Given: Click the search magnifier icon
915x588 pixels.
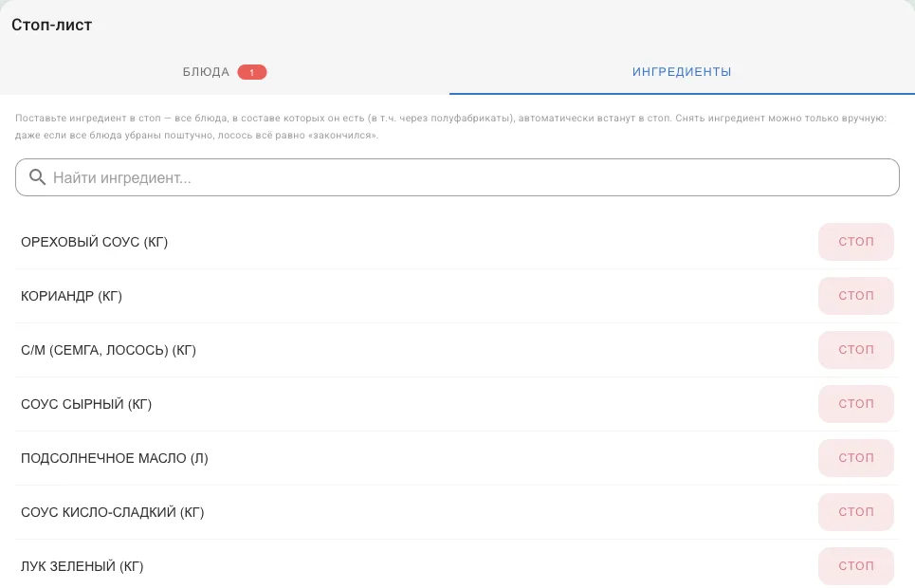Looking at the screenshot, I should 37,177.
